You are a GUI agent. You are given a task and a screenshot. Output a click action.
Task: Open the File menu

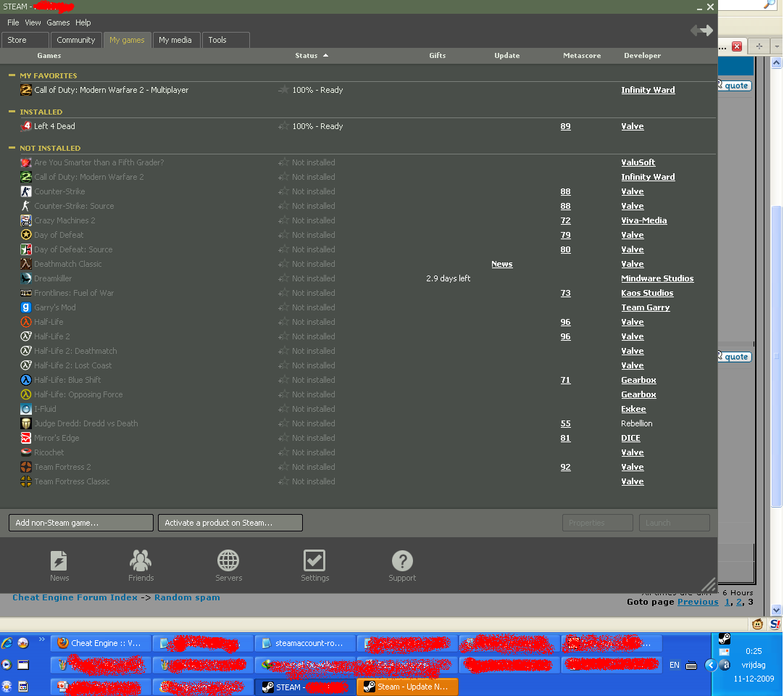click(x=13, y=22)
